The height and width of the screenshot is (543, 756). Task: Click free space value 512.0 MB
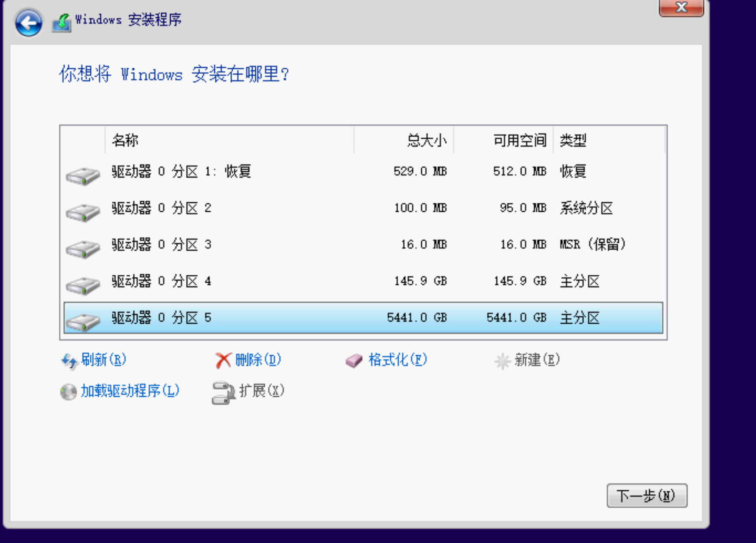pos(520,171)
